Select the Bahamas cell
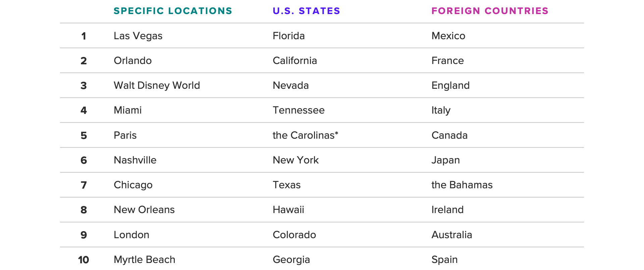This screenshot has width=644, height=270. tap(462, 185)
